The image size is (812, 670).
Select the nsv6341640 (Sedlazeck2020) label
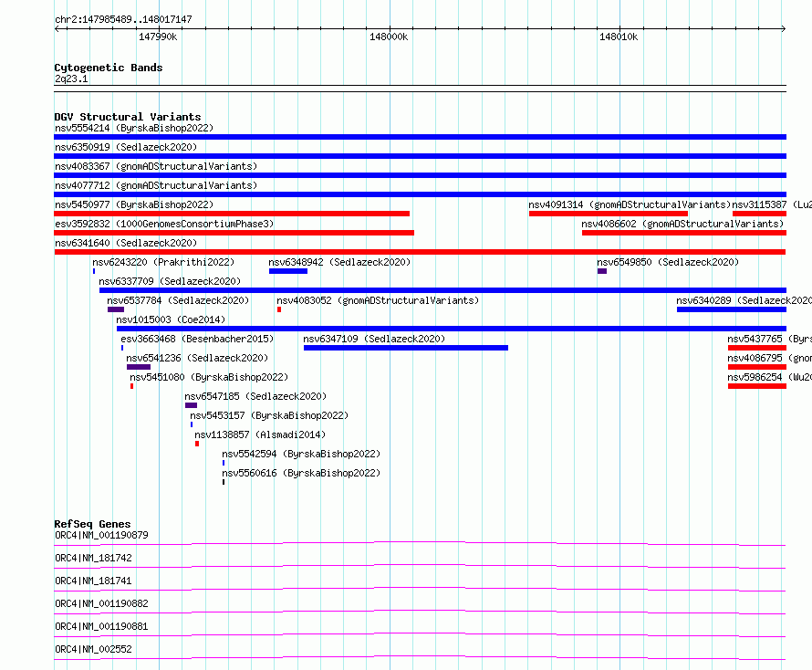pyautogui.click(x=126, y=243)
